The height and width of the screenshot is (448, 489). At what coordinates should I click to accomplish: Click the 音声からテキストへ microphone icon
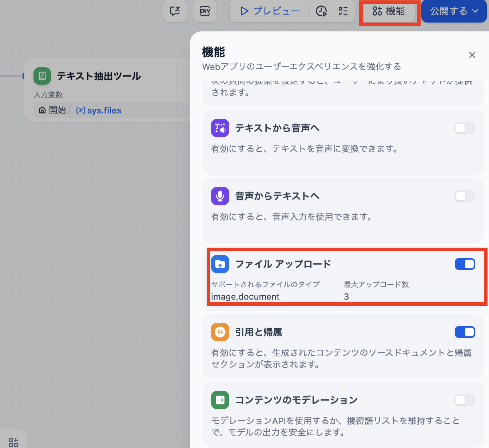click(x=220, y=196)
